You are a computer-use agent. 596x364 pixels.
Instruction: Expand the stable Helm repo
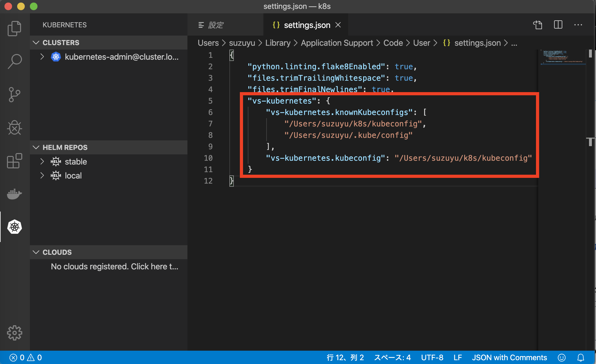click(x=42, y=162)
